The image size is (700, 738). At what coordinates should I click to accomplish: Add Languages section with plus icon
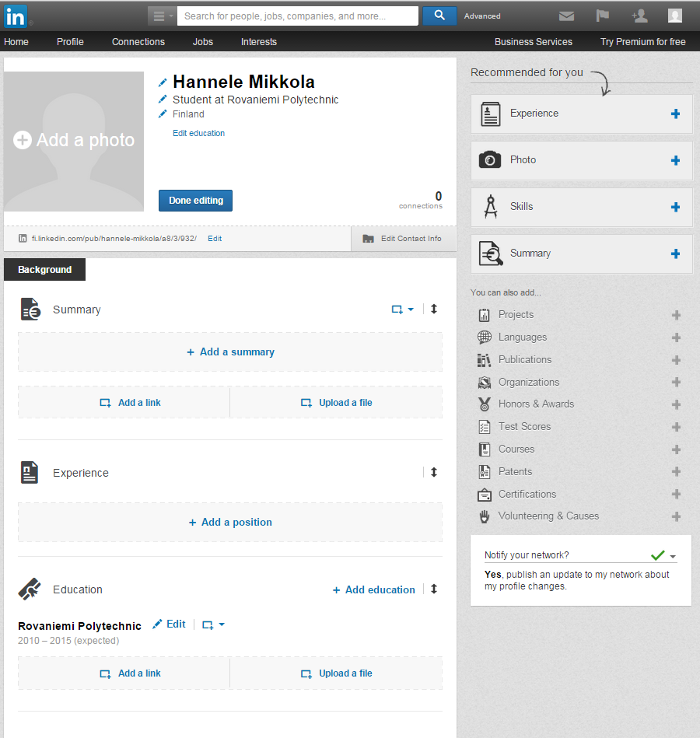[677, 338]
